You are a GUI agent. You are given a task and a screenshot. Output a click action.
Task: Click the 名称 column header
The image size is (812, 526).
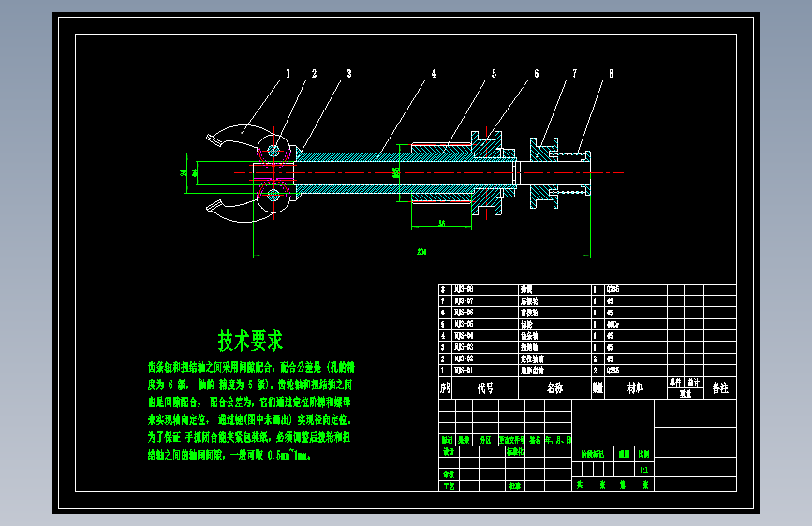tap(554, 387)
